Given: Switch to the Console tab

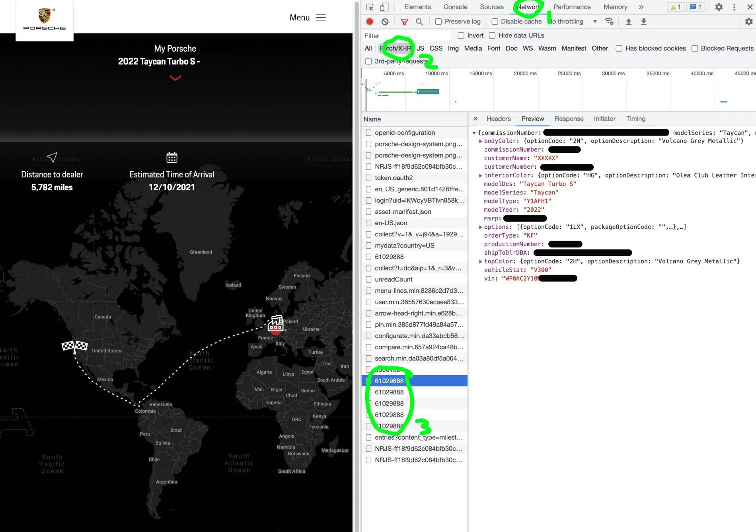Looking at the screenshot, I should point(455,7).
